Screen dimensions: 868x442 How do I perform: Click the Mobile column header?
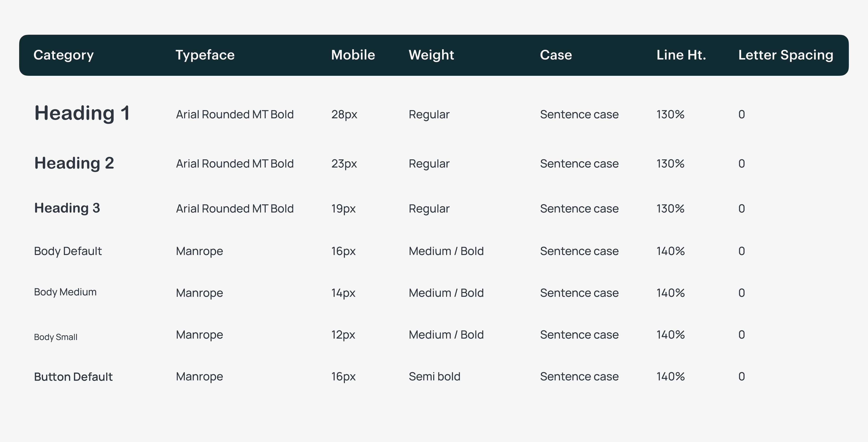point(353,55)
